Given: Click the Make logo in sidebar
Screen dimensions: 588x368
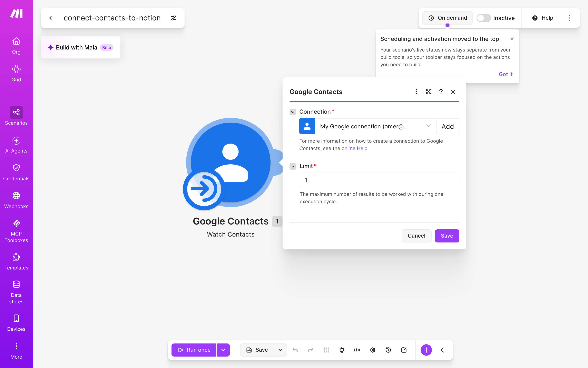Looking at the screenshot, I should pyautogui.click(x=16, y=14).
